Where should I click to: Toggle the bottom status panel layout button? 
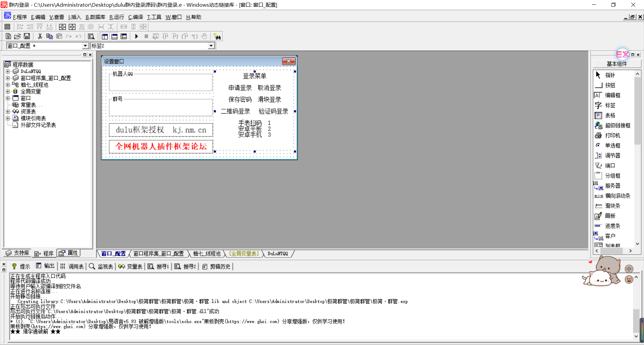[114, 37]
